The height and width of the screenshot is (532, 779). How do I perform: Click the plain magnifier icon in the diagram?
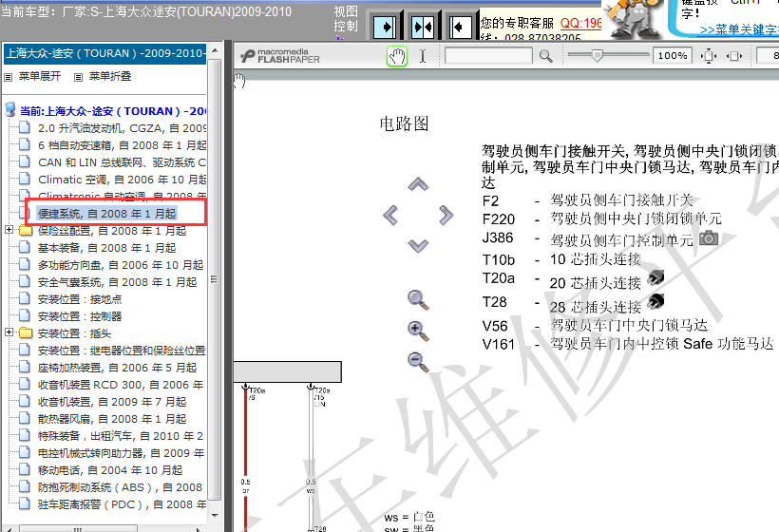418,300
